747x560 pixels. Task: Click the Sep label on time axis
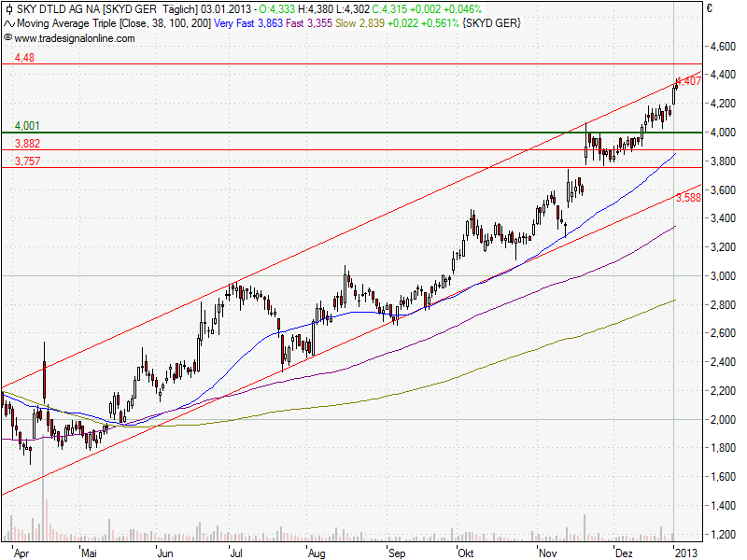(397, 553)
